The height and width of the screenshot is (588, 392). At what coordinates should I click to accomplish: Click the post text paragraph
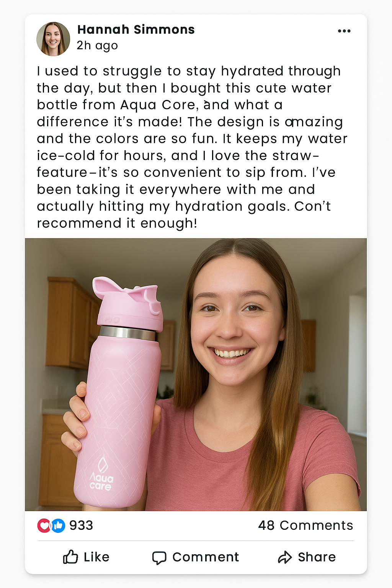[x=191, y=147]
